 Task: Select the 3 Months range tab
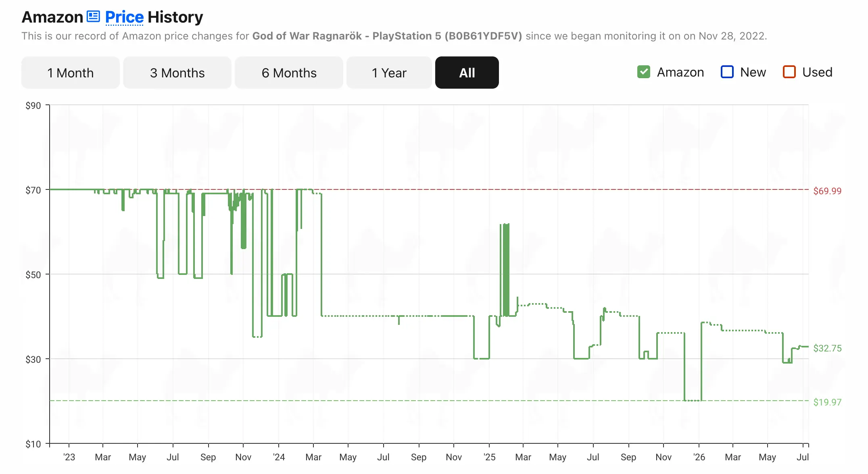(x=177, y=73)
